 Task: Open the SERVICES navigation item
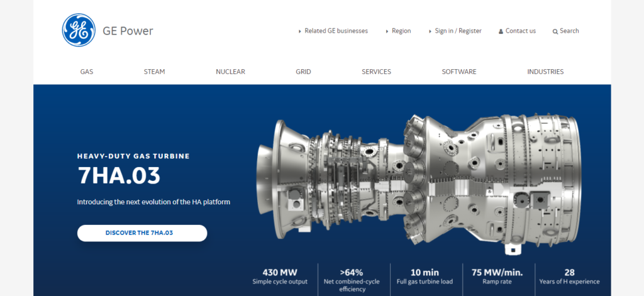coord(376,72)
